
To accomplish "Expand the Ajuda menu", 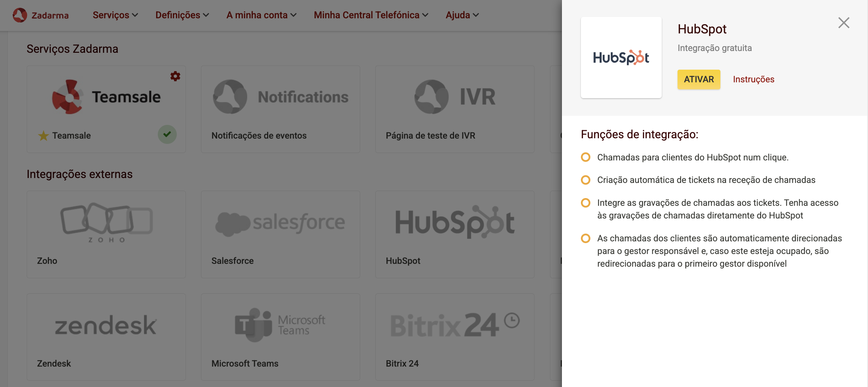I will click(x=462, y=15).
